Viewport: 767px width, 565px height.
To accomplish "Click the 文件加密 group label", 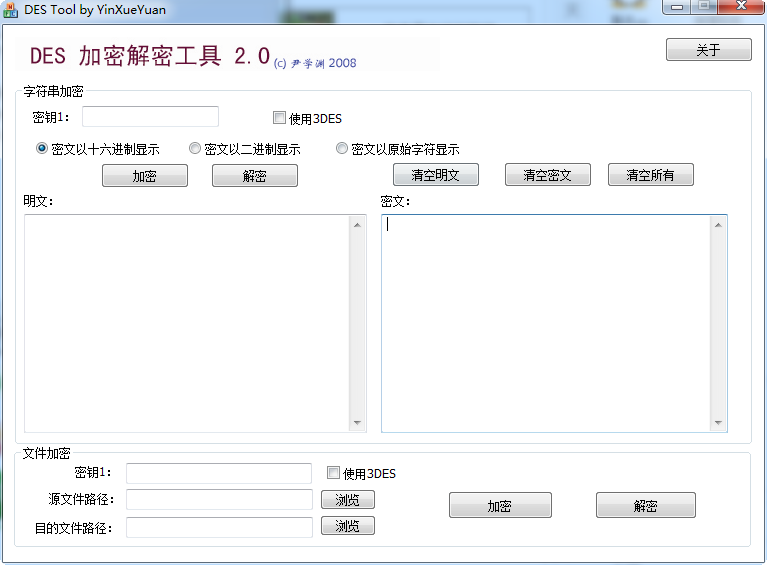I will coord(47,453).
